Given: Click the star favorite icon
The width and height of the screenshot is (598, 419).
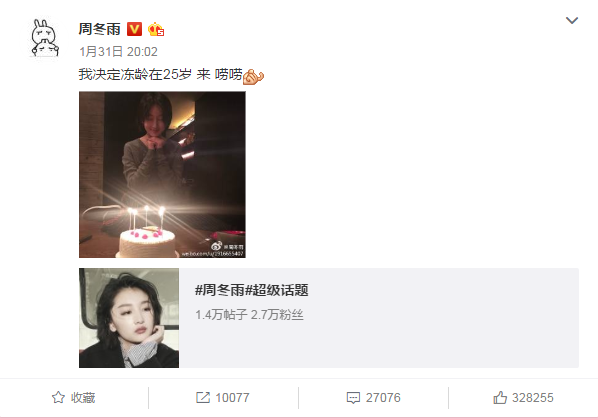Looking at the screenshot, I should tap(58, 398).
